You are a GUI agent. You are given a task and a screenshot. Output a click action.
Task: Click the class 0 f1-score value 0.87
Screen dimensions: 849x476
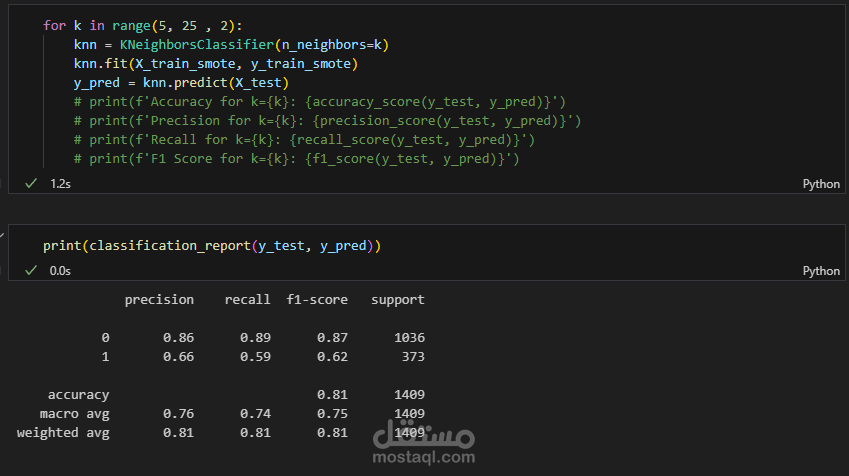(x=332, y=337)
